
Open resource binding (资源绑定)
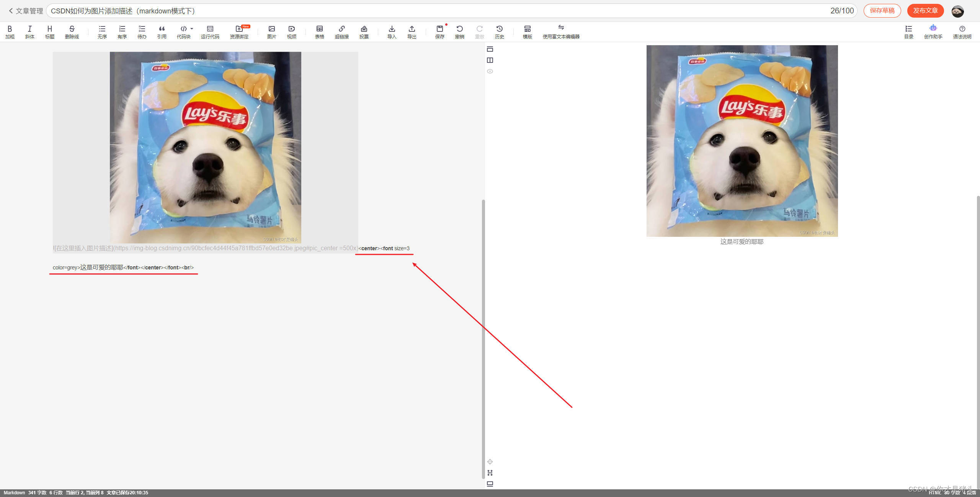(x=239, y=32)
